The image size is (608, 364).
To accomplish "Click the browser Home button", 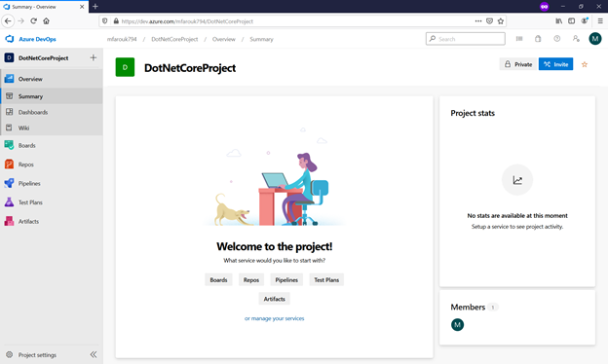I will coord(46,20).
